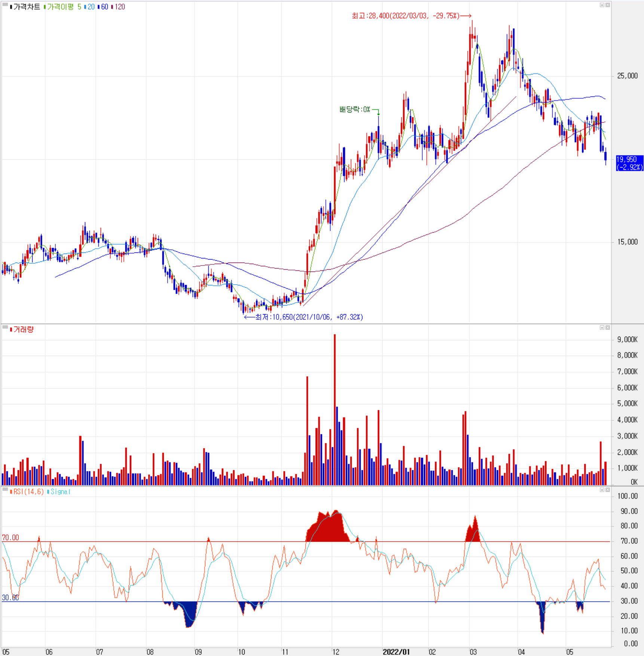Click the 25,000 price axis label
Image resolution: width=644 pixels, height=656 pixels.
pos(627,76)
